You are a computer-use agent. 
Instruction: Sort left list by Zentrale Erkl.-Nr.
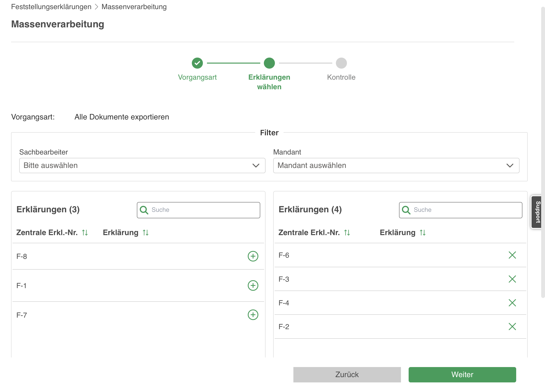coord(85,233)
